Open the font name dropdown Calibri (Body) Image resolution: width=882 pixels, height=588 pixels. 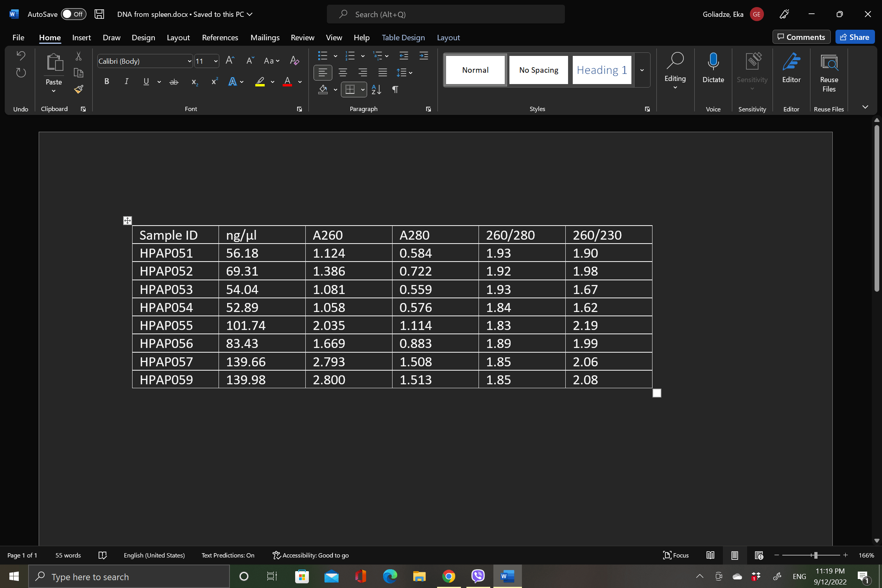pyautogui.click(x=189, y=61)
